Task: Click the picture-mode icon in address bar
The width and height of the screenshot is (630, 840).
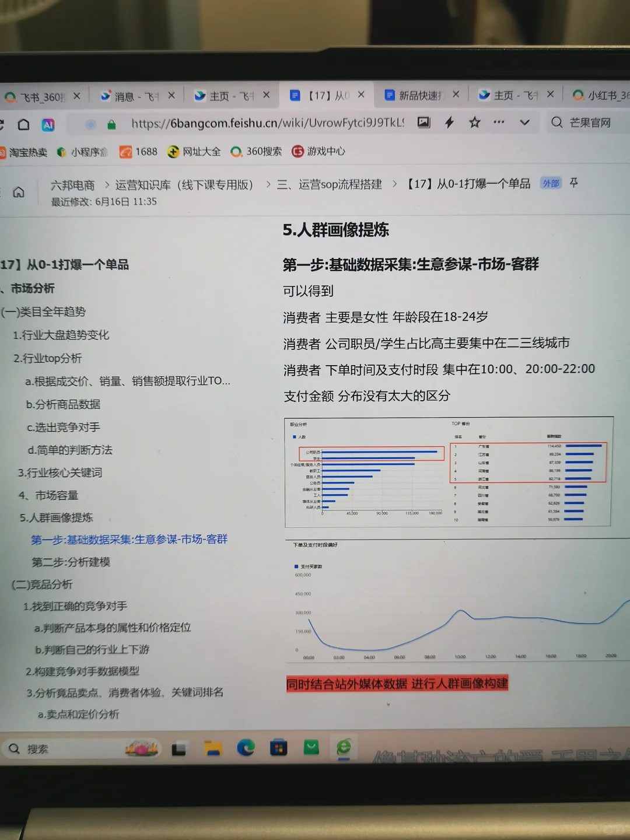Action: tap(424, 123)
